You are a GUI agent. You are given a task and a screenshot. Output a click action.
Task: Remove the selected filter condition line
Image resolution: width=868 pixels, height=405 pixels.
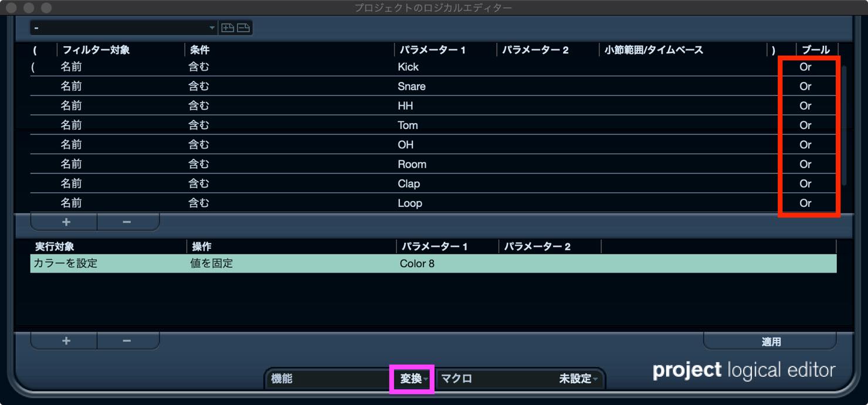[127, 222]
